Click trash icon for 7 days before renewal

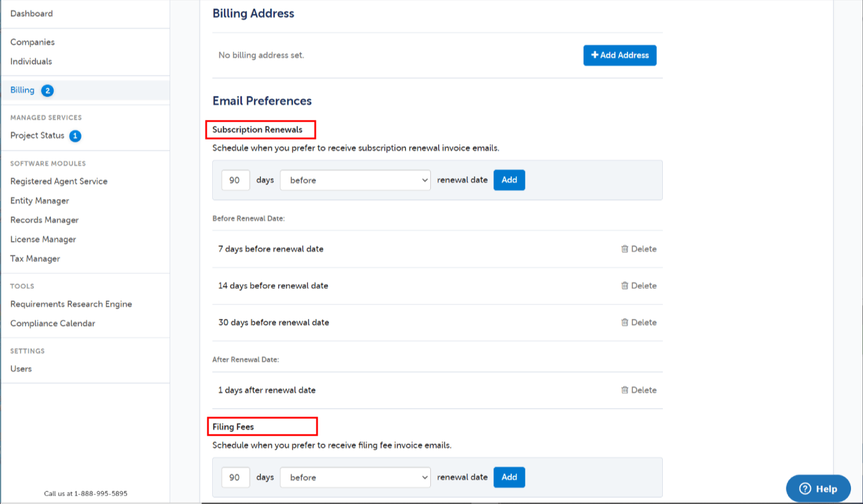point(624,249)
